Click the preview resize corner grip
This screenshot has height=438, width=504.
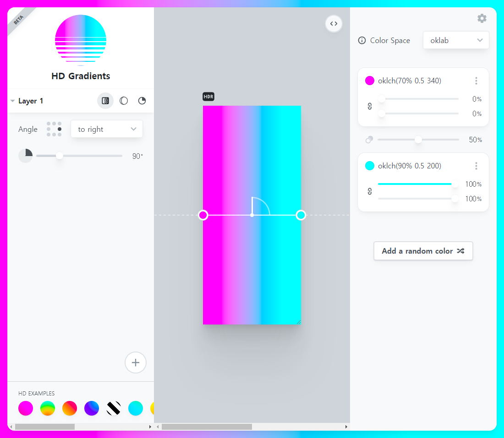click(x=299, y=322)
